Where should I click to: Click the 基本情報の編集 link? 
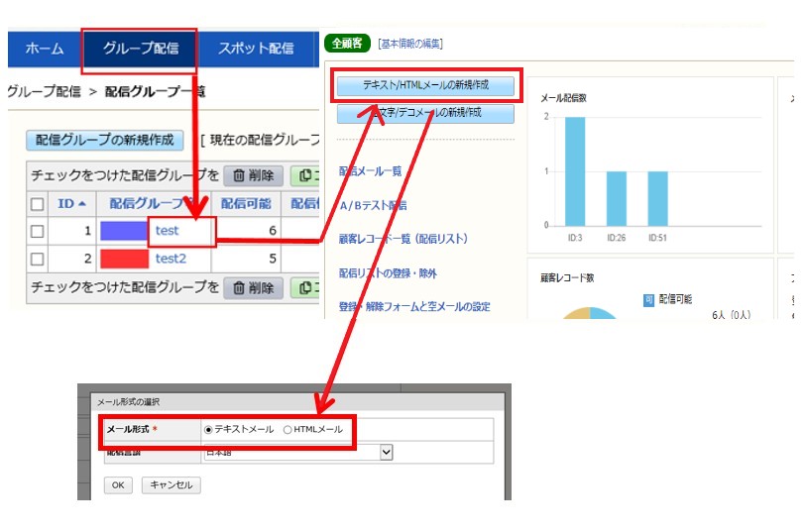410,45
